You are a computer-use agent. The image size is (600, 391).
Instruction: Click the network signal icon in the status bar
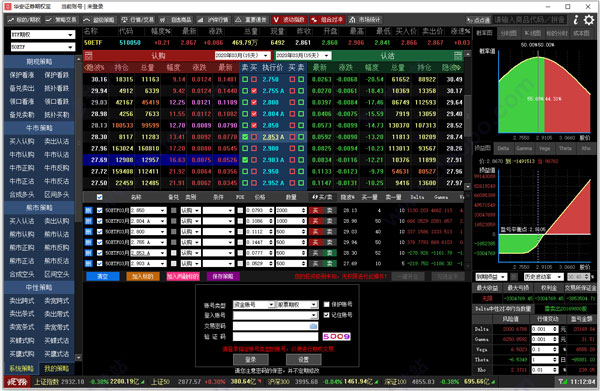562,381
